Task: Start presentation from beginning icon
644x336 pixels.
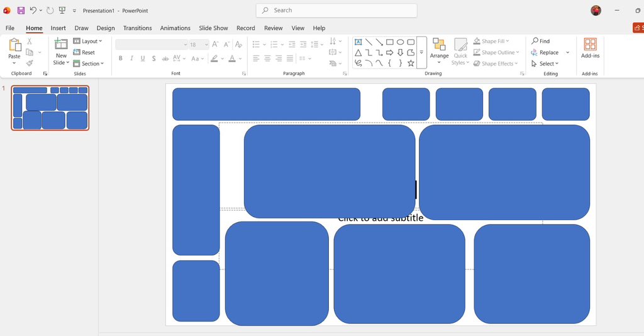Action: coord(62,10)
